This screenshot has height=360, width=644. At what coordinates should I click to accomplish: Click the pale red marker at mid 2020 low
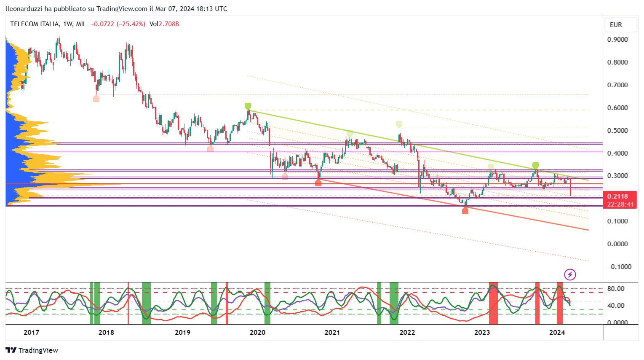285,176
